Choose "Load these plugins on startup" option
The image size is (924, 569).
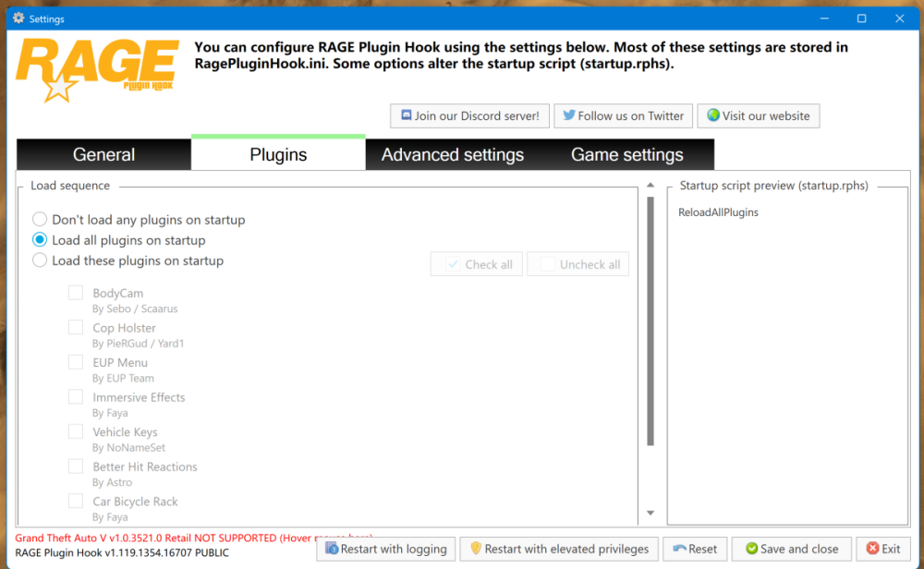[40, 260]
